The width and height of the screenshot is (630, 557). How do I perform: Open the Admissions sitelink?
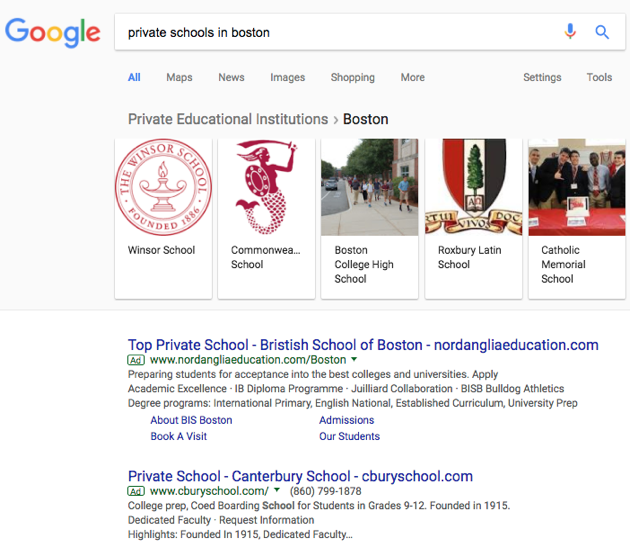(x=347, y=420)
